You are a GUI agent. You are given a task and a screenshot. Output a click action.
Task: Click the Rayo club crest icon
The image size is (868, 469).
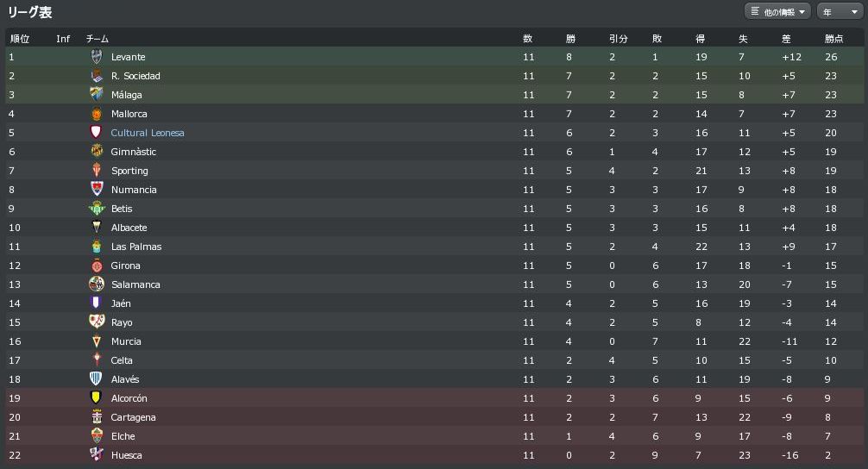coord(97,322)
